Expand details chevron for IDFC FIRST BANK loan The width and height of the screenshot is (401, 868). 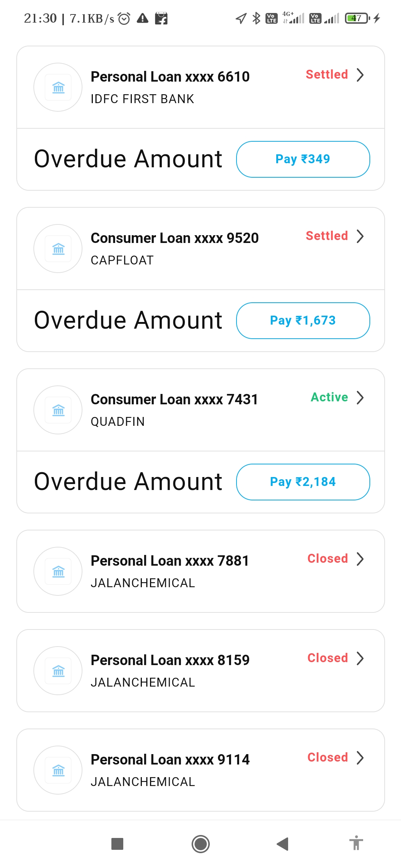coord(360,75)
